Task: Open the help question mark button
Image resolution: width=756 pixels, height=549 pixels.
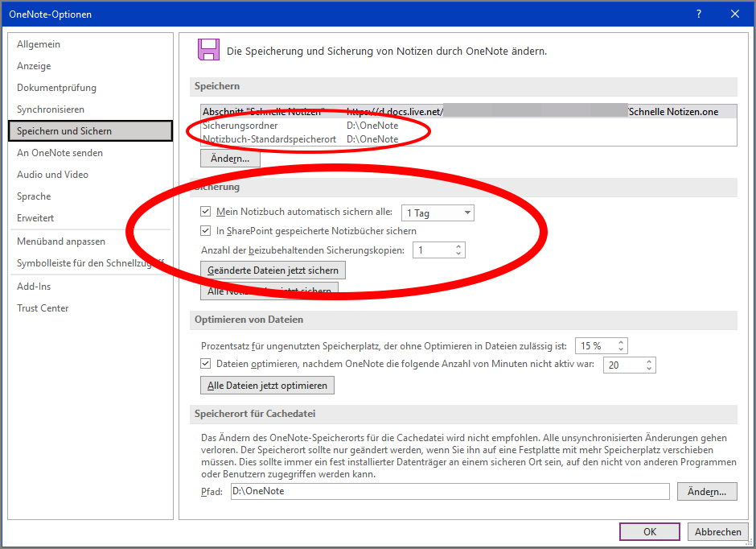Action: pos(699,14)
